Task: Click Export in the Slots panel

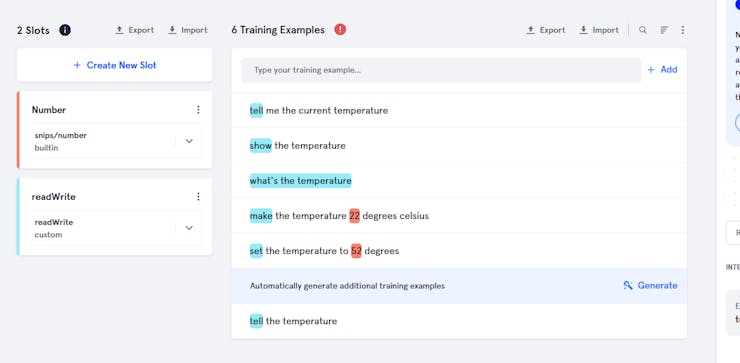Action: (x=135, y=30)
